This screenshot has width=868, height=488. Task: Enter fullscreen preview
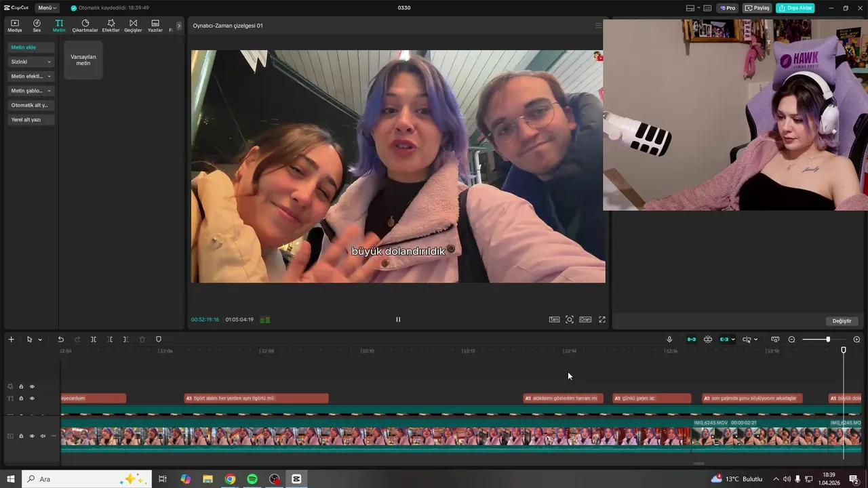(601, 319)
